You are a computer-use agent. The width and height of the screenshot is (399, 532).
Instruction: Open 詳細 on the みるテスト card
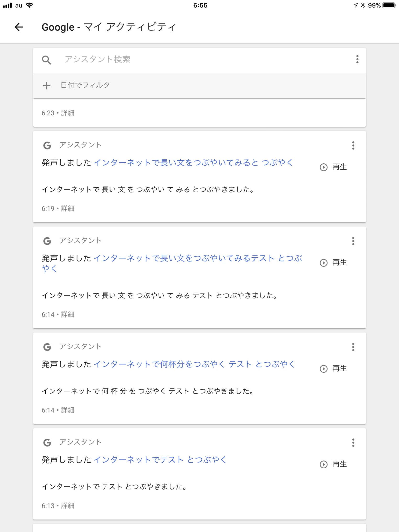pos(68,315)
